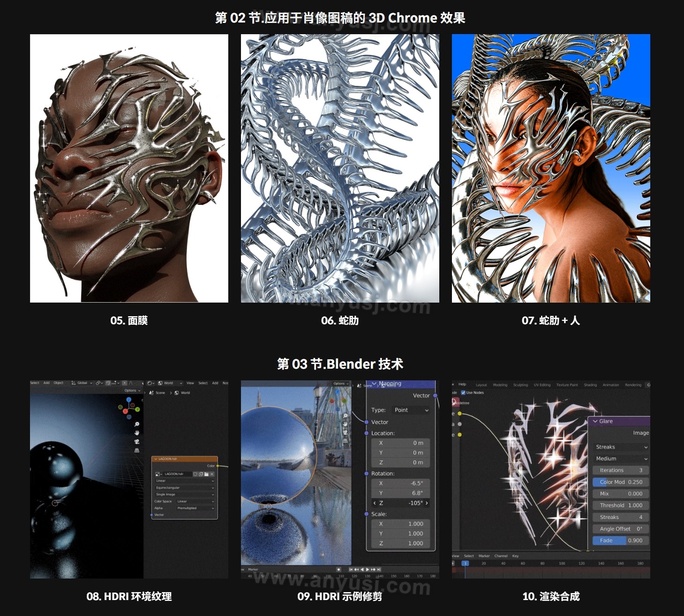This screenshot has height=616, width=684.
Task: Click the 06. 蛇肋 lesson caption
Action: 340,320
